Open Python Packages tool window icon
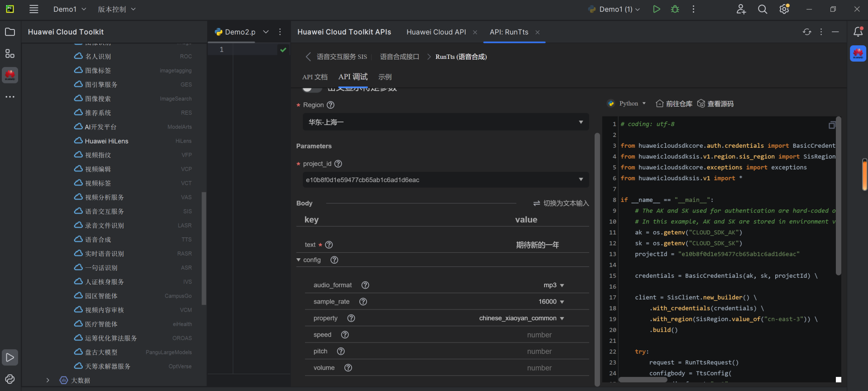The height and width of the screenshot is (391, 868). 10,379
